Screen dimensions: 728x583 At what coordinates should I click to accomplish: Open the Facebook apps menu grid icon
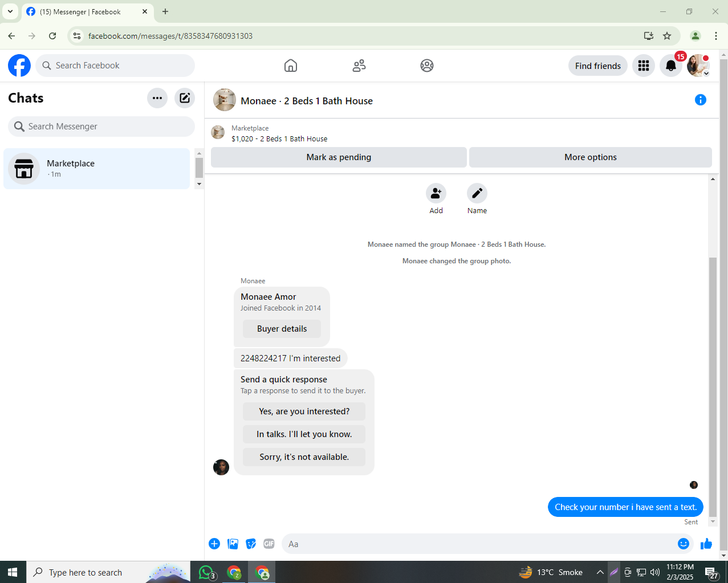[644, 66]
